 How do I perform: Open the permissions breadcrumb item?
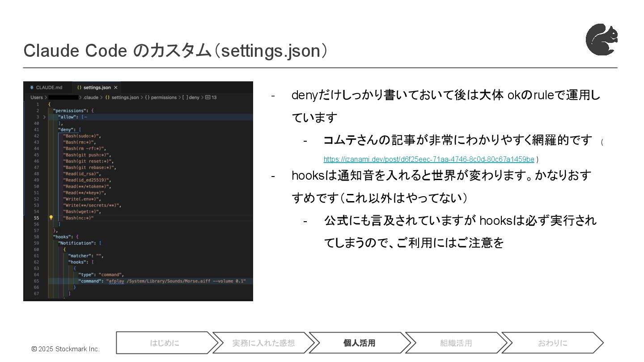pyautogui.click(x=164, y=97)
